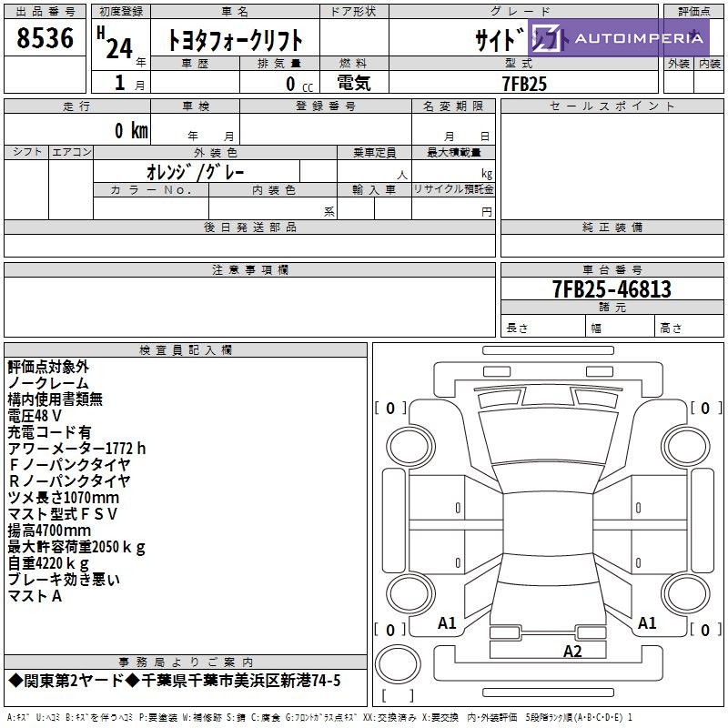
Task: Select the "後日発送部品" section header
Action: click(249, 227)
